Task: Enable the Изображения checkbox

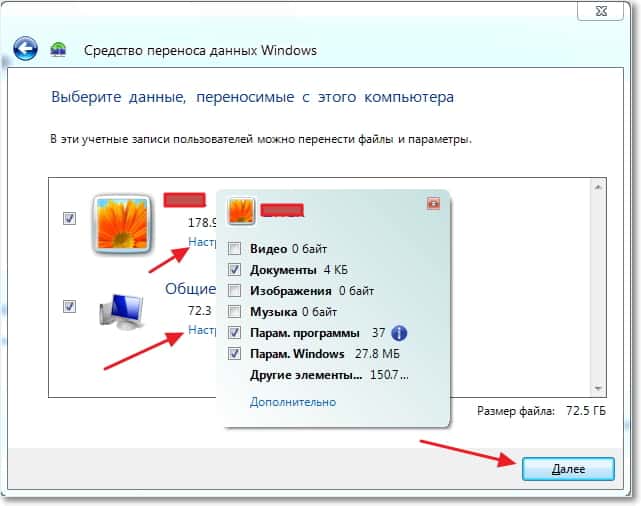Action: 234,291
